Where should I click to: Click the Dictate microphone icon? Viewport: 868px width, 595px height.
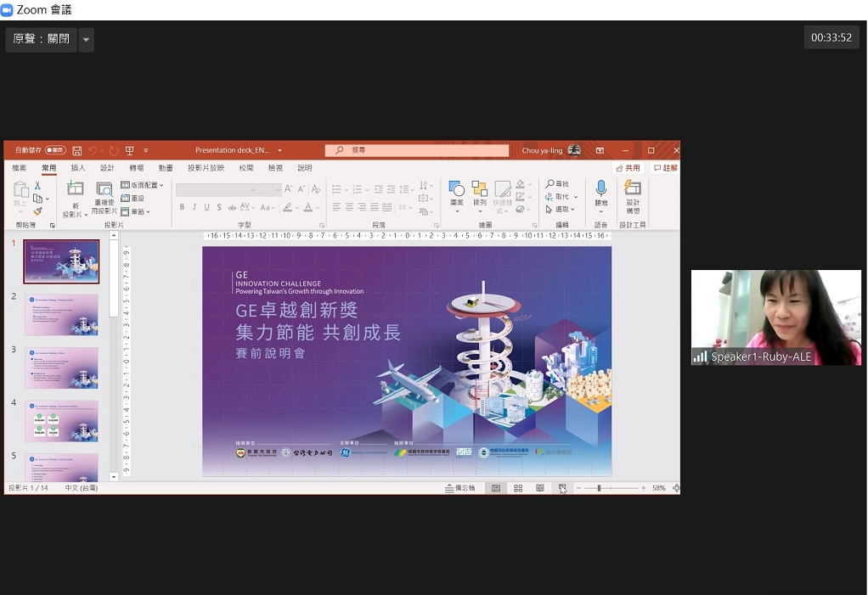601,188
